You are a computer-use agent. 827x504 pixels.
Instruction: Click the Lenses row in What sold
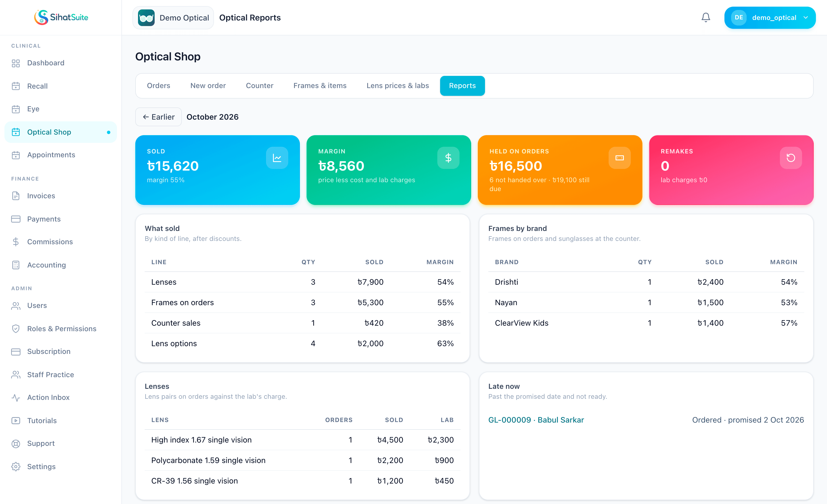pyautogui.click(x=302, y=282)
